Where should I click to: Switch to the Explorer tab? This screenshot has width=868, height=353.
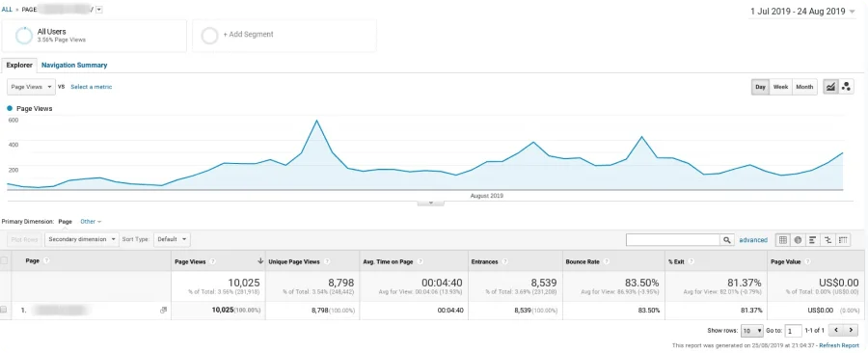[x=19, y=65]
